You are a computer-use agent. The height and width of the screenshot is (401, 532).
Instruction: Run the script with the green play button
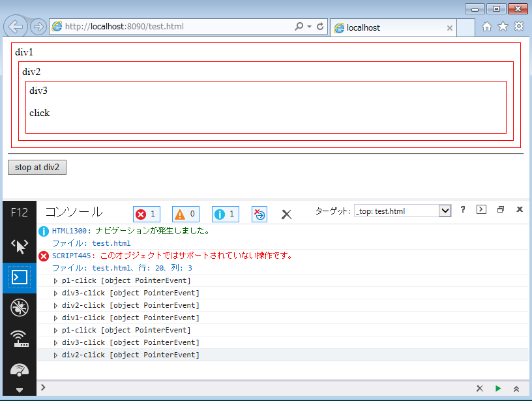(x=497, y=389)
